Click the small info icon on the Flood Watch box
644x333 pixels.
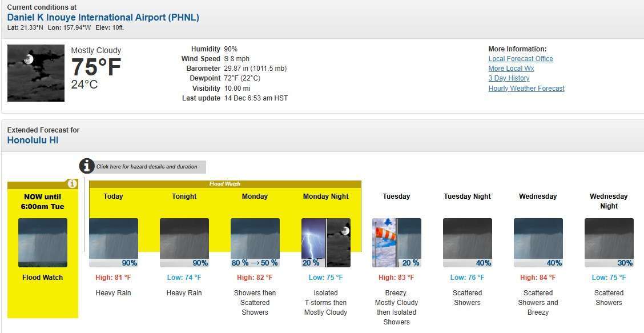coord(72,184)
